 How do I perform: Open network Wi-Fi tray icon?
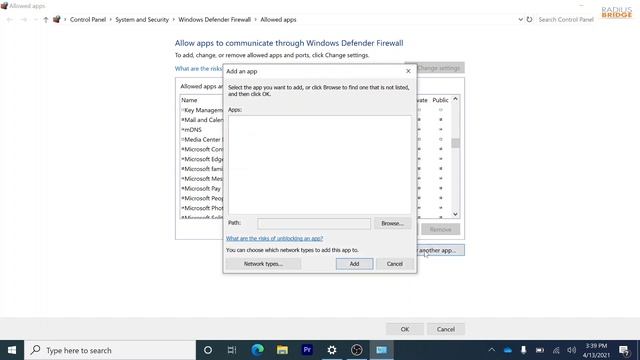(556, 350)
